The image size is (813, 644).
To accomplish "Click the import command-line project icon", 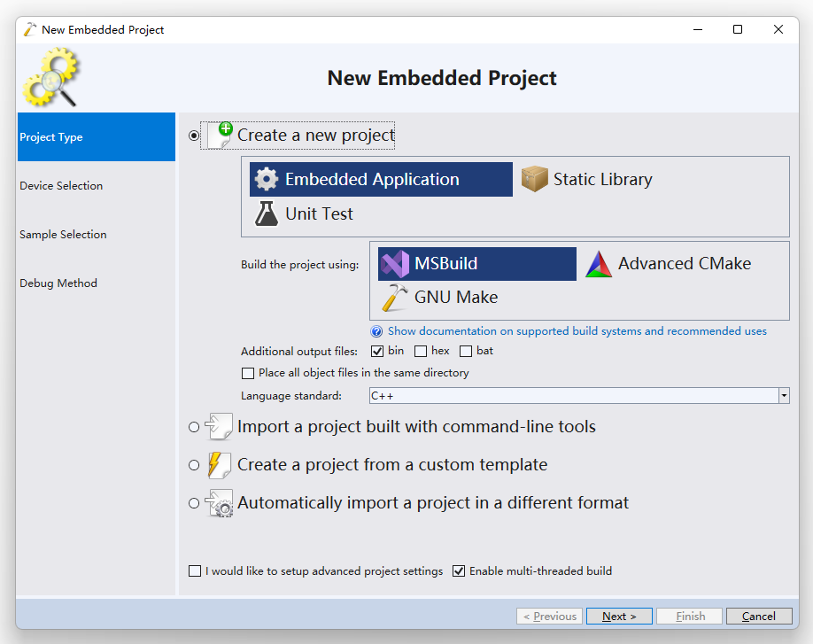I will tap(219, 426).
